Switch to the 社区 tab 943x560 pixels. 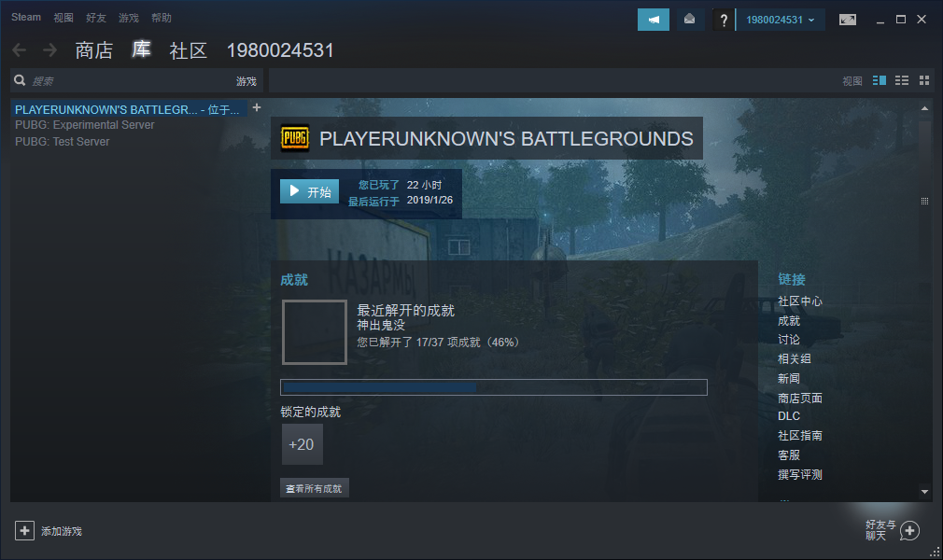pos(189,50)
